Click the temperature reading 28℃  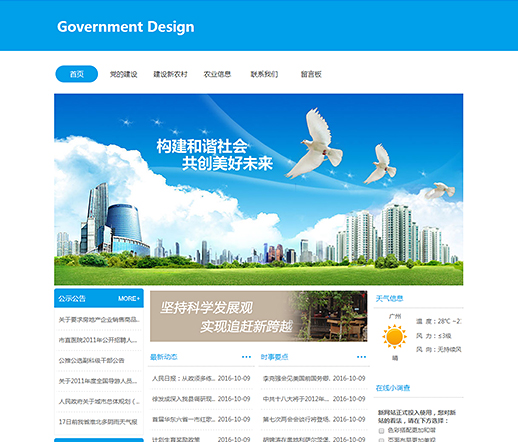[438, 321]
